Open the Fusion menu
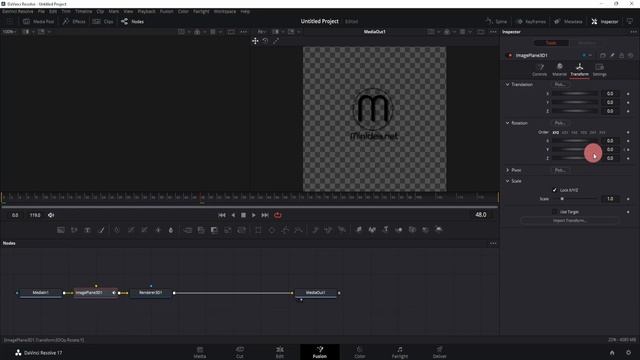The width and height of the screenshot is (640, 360). 167,11
